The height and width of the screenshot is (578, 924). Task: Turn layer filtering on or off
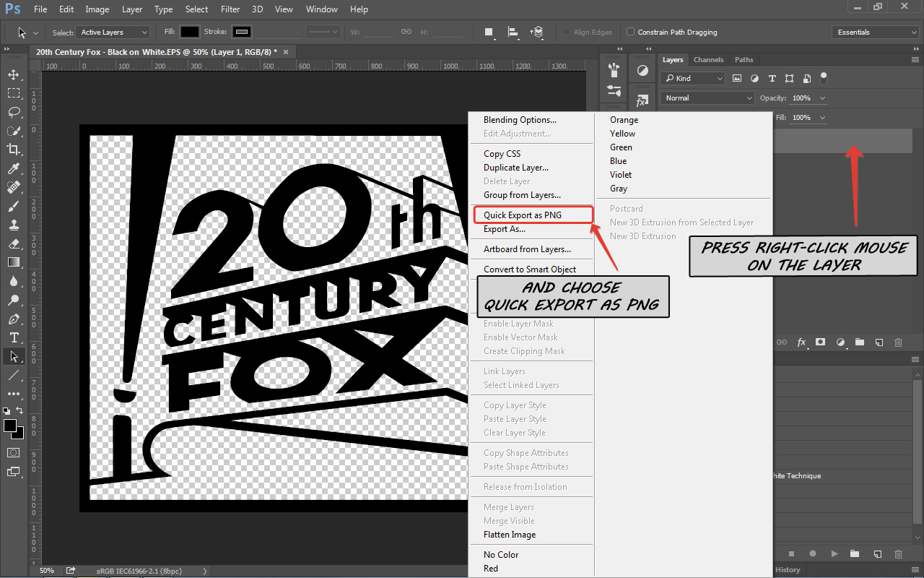point(824,78)
